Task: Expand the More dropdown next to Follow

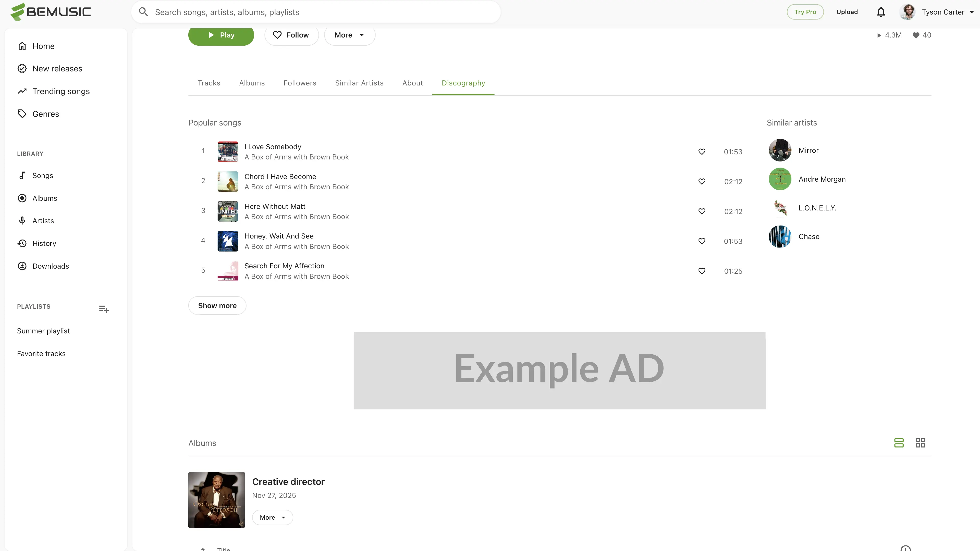Action: [x=350, y=35]
